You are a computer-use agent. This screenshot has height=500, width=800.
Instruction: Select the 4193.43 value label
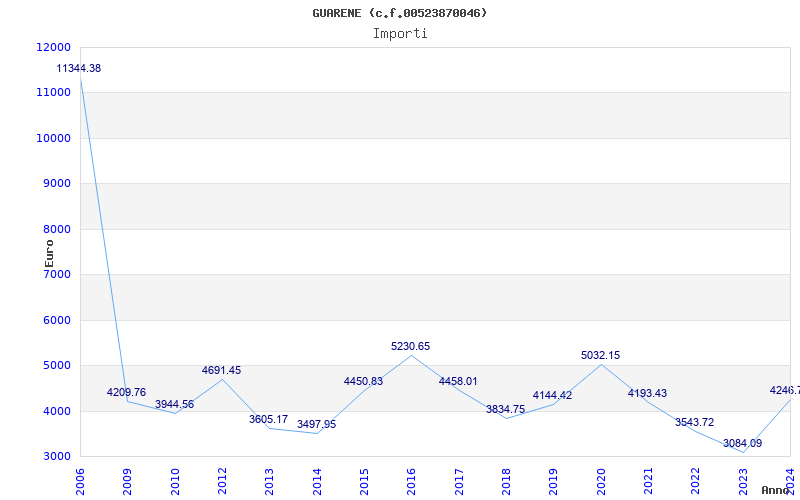pos(647,393)
